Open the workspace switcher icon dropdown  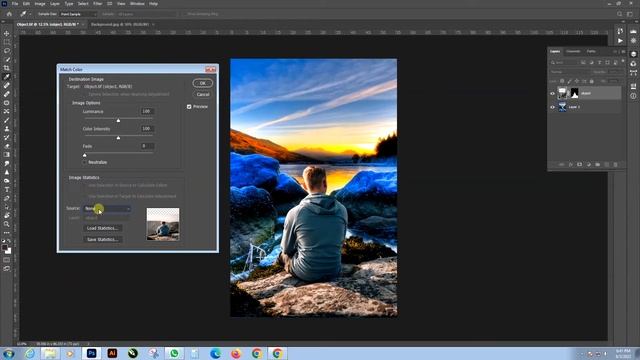pyautogui.click(x=630, y=14)
